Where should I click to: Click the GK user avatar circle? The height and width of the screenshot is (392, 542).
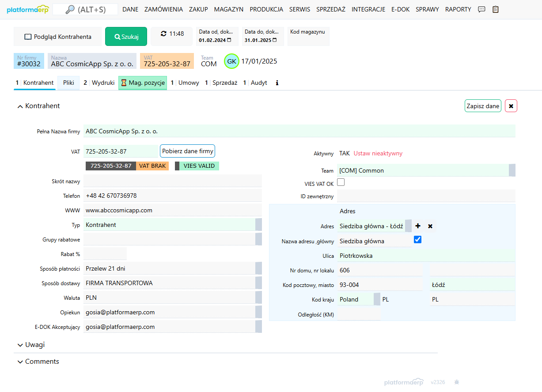click(231, 61)
